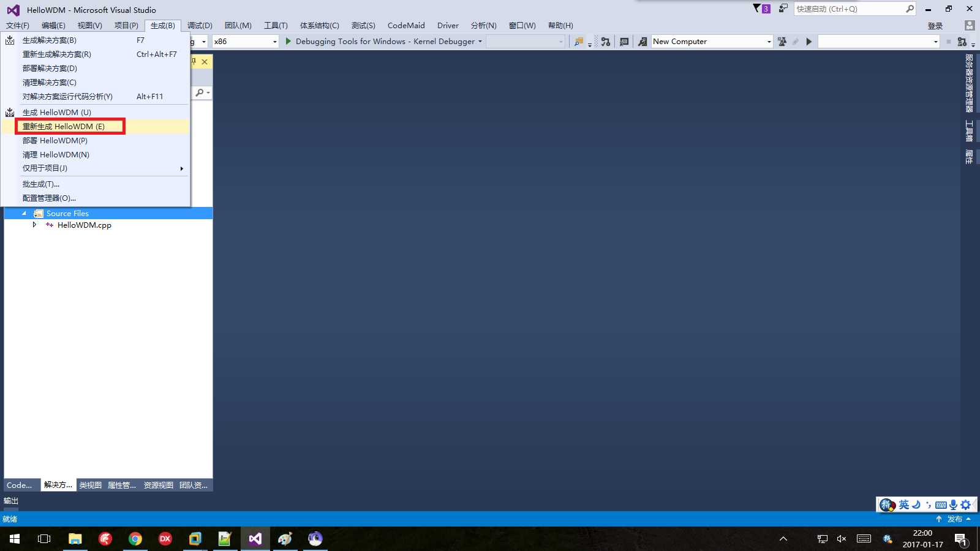Viewport: 980px width, 551px height.
Task: Start the Kernel Debugger with green play arrow
Action: (x=288, y=41)
